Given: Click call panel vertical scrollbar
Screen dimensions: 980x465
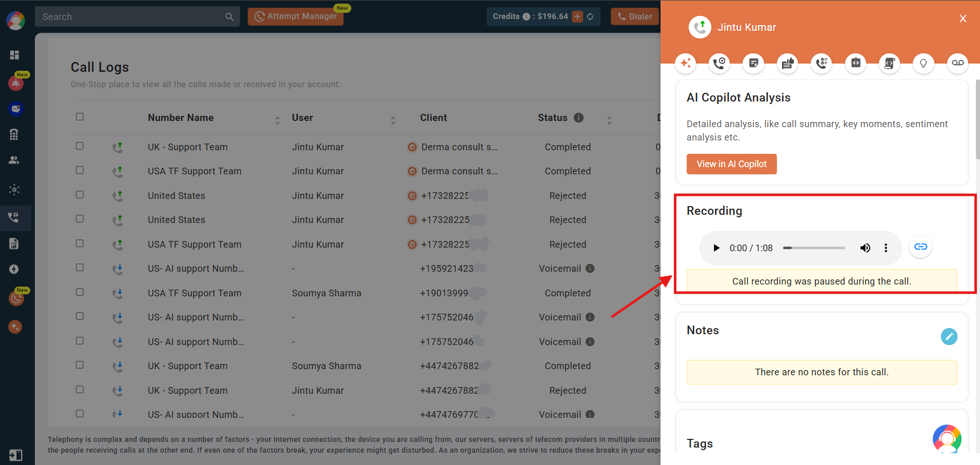Looking at the screenshot, I should click(977, 119).
